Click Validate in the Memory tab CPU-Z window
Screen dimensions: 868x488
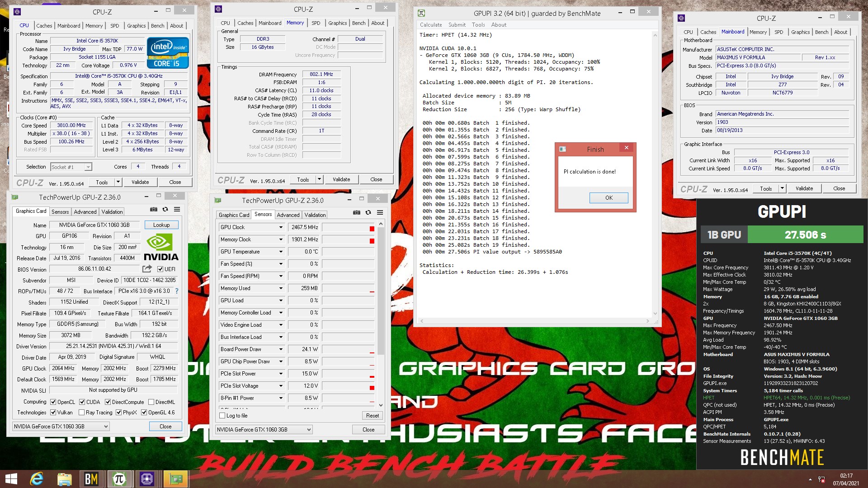click(341, 179)
